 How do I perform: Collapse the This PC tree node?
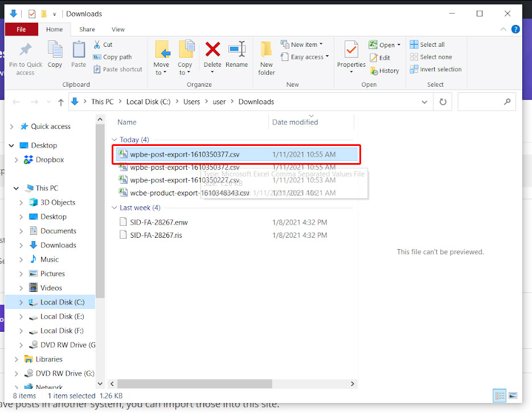[16, 188]
